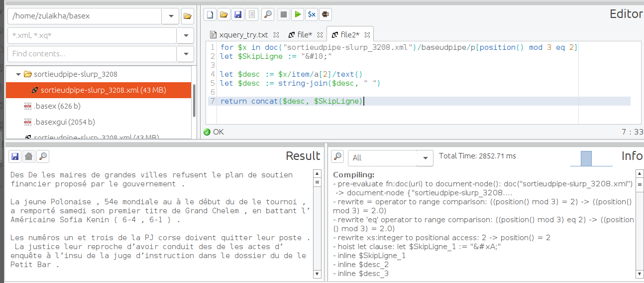Click the 'Des De les maires' result paragraph
The width and height of the screenshot is (644, 283).
(x=152, y=179)
